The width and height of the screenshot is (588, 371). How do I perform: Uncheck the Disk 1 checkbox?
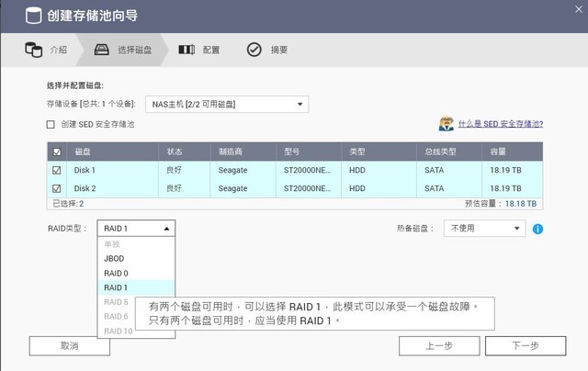(57, 170)
